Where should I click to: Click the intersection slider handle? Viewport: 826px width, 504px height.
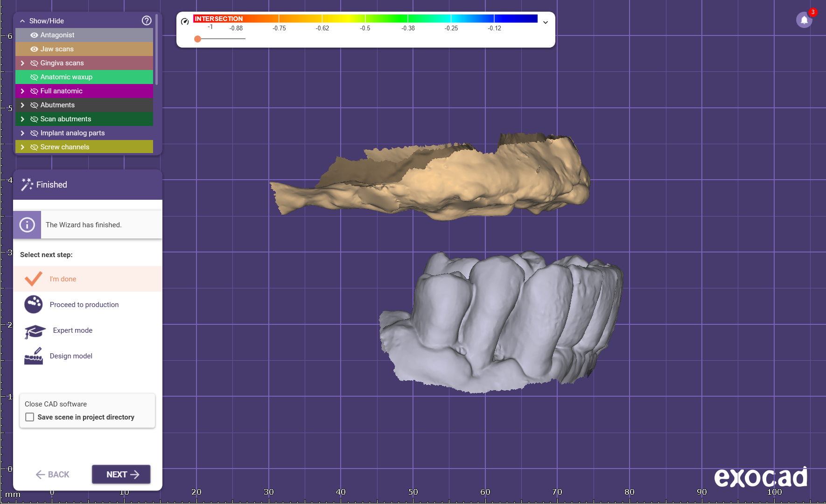click(x=198, y=39)
